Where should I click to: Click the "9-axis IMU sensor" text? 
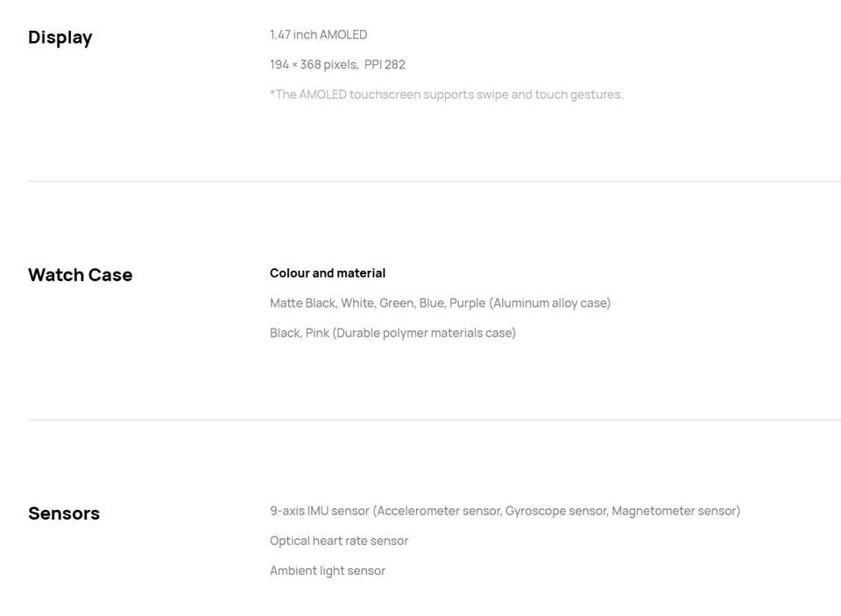pyautogui.click(x=319, y=510)
